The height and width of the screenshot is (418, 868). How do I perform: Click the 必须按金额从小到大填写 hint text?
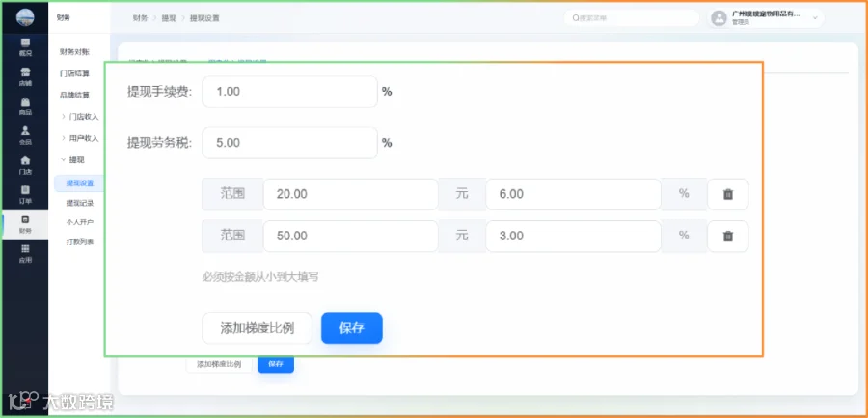tap(260, 277)
